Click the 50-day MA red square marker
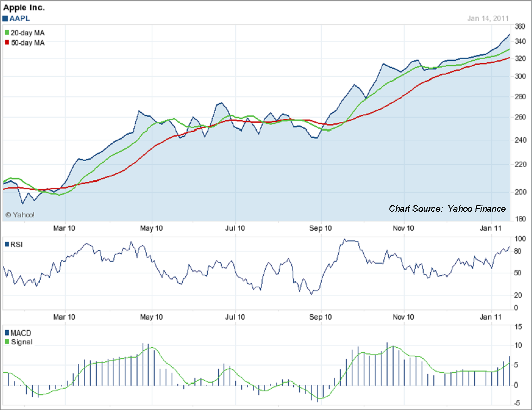The image size is (532, 410). point(6,43)
